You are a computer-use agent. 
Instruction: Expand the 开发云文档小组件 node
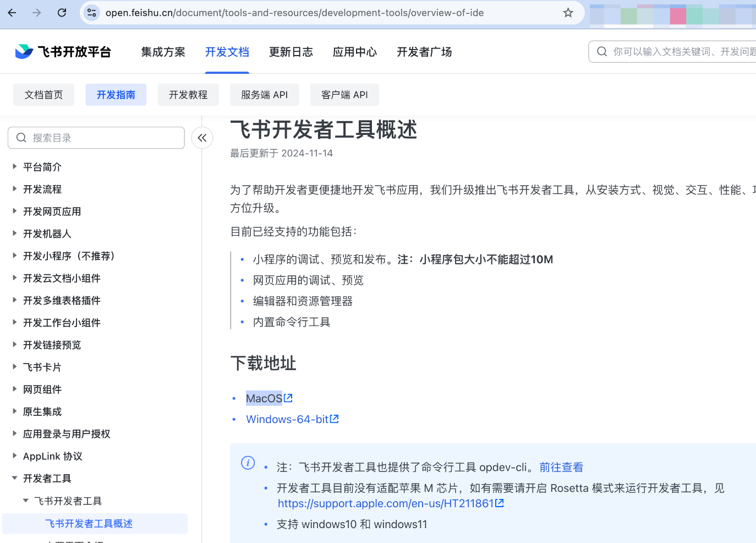point(15,278)
